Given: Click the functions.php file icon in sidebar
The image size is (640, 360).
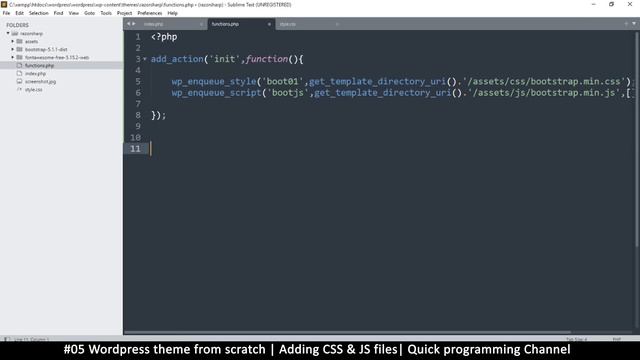Looking at the screenshot, I should click(19, 65).
